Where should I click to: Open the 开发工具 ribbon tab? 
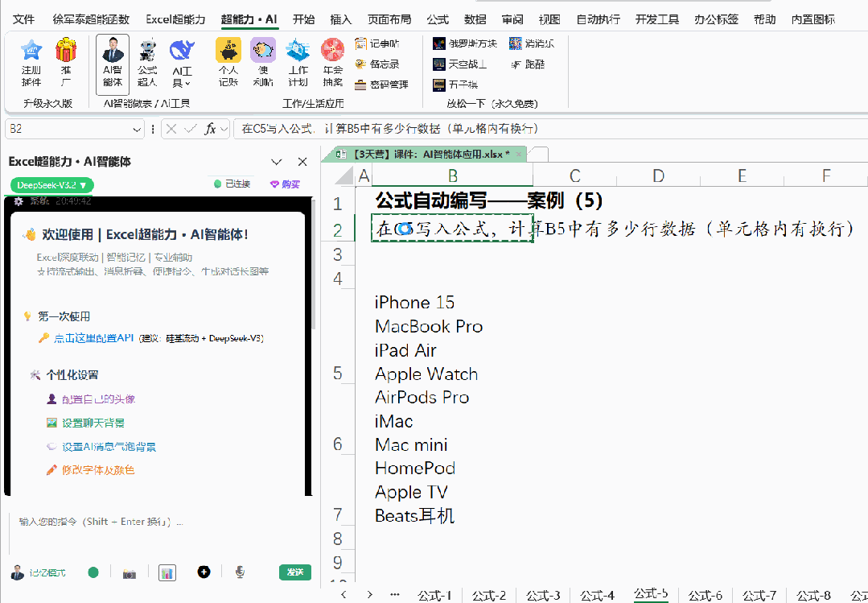click(x=657, y=20)
